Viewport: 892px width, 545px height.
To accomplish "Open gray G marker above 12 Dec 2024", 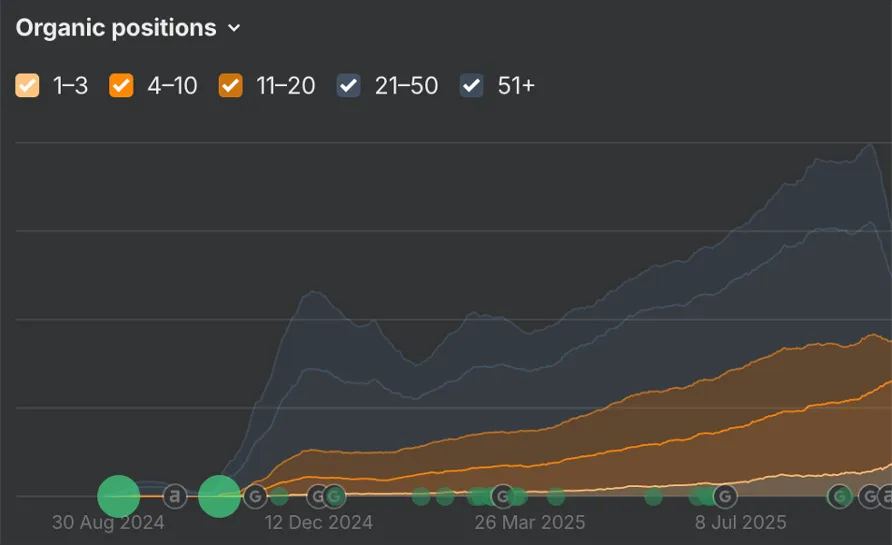I will click(x=317, y=496).
